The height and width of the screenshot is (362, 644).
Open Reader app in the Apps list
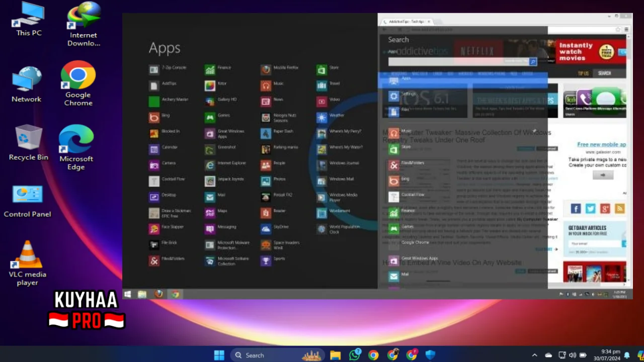click(273, 212)
